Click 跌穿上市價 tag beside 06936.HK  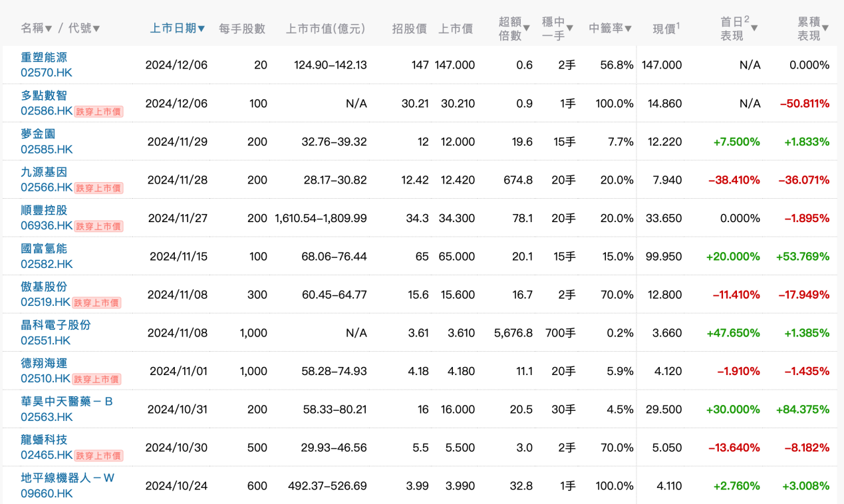pos(98,226)
